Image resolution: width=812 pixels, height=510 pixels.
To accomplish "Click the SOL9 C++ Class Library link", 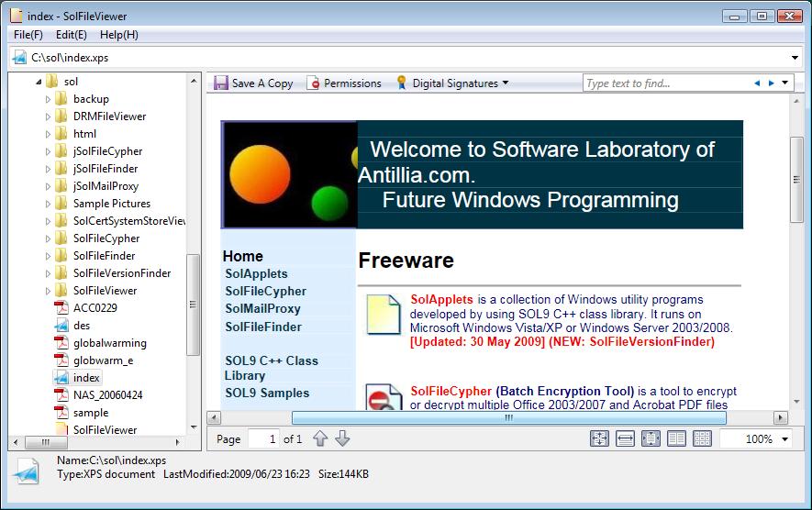I will [272, 368].
